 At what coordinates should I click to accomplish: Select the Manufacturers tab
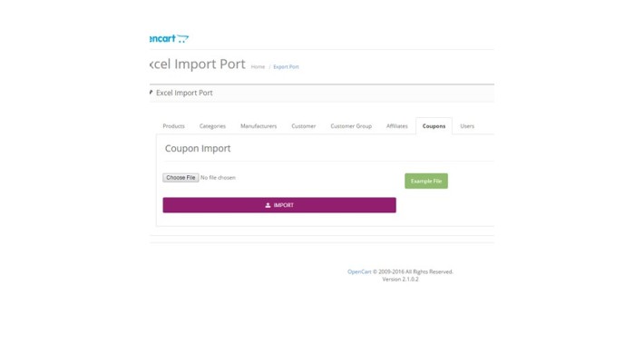tap(259, 126)
